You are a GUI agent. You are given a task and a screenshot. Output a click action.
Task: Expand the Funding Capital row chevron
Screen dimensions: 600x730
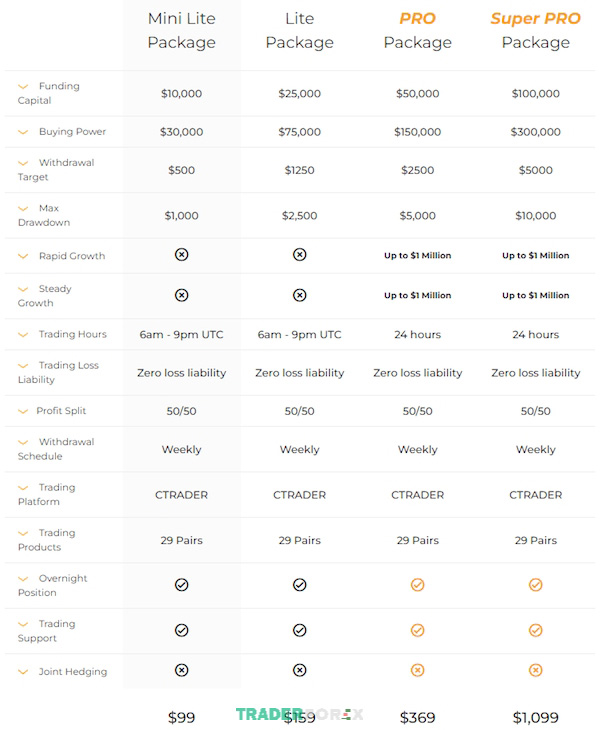tap(23, 87)
